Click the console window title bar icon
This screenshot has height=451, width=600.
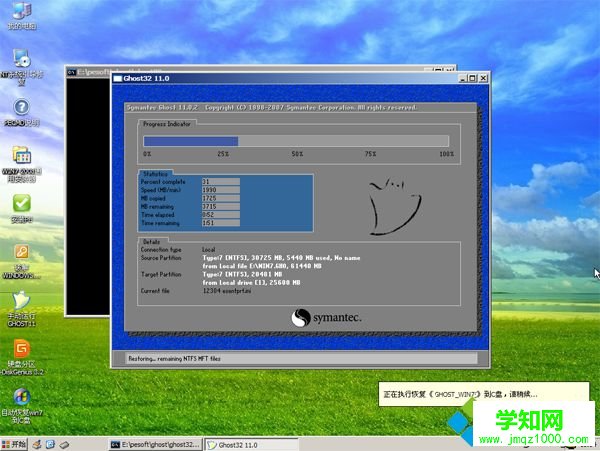click(71, 72)
